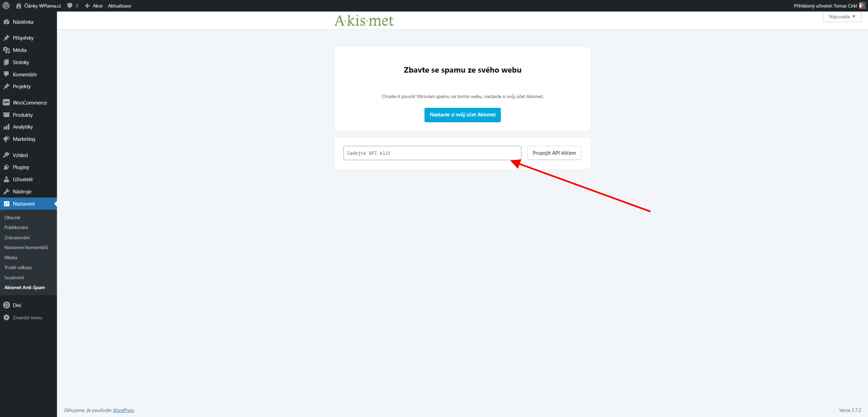
Task: Open the site home icon Články WPlama.cz
Action: coord(19,6)
